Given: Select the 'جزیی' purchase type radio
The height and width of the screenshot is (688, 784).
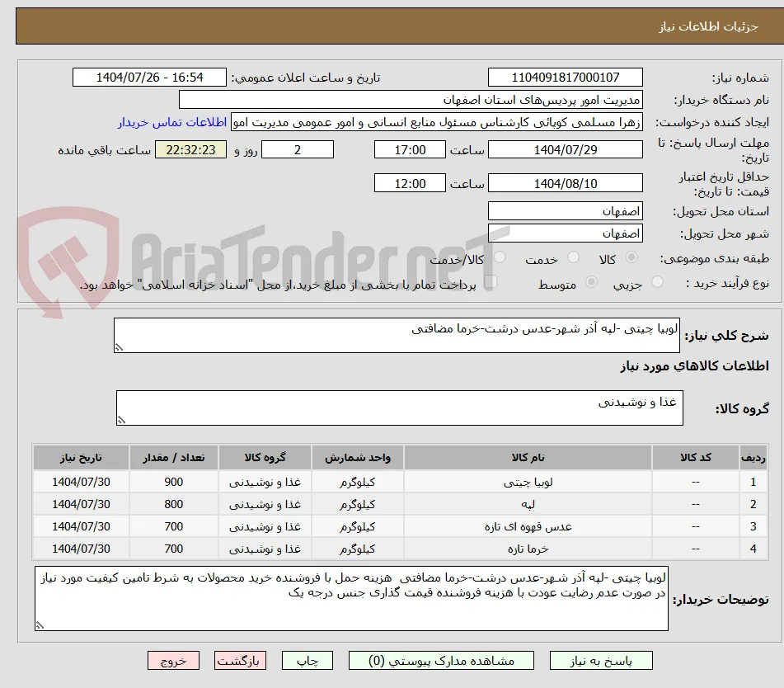Looking at the screenshot, I should pyautogui.click(x=657, y=282).
